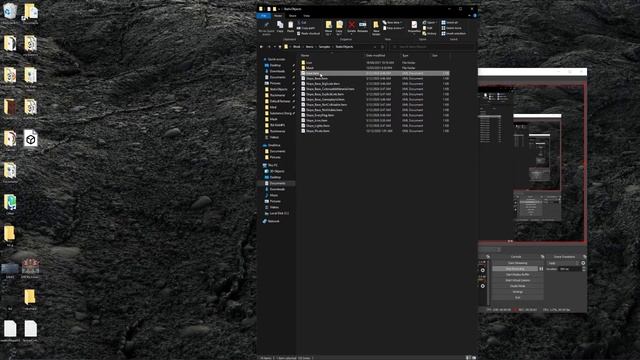
Task: Open transition properties gear in OBS
Action: [583, 263]
